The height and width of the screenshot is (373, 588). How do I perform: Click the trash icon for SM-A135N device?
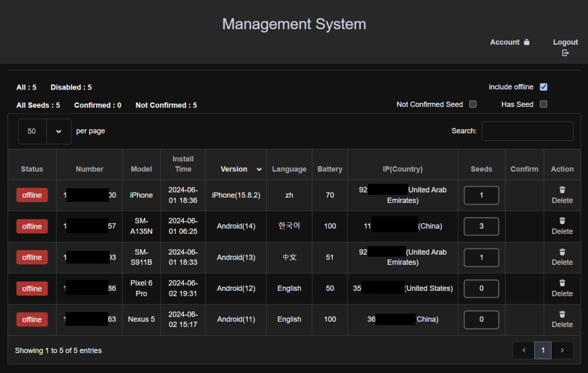point(562,221)
